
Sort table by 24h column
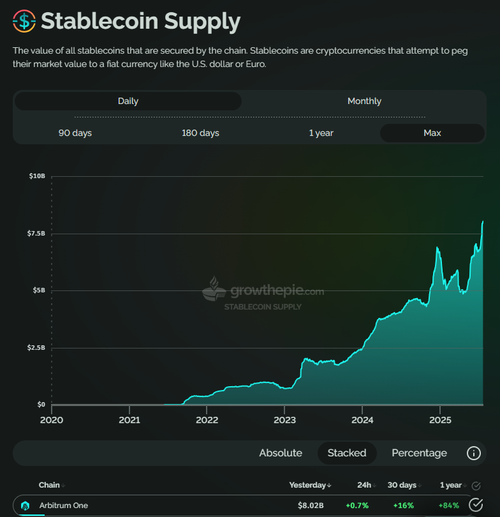coord(366,485)
